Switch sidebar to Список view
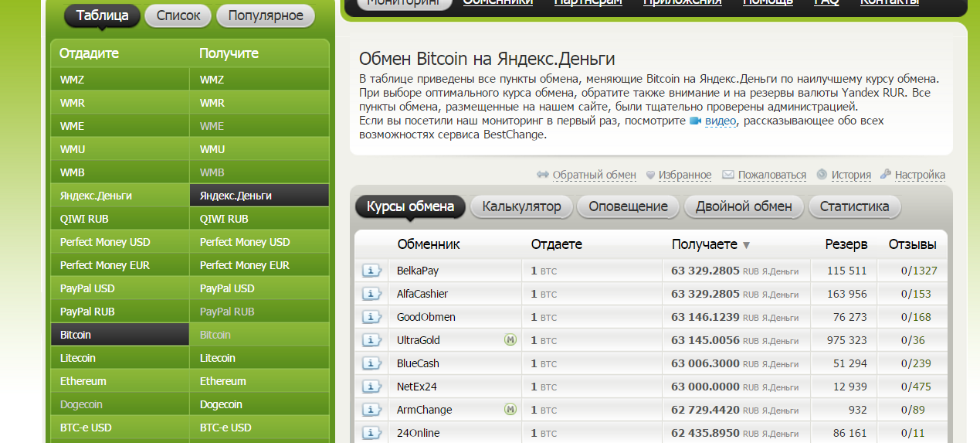 coord(178,15)
